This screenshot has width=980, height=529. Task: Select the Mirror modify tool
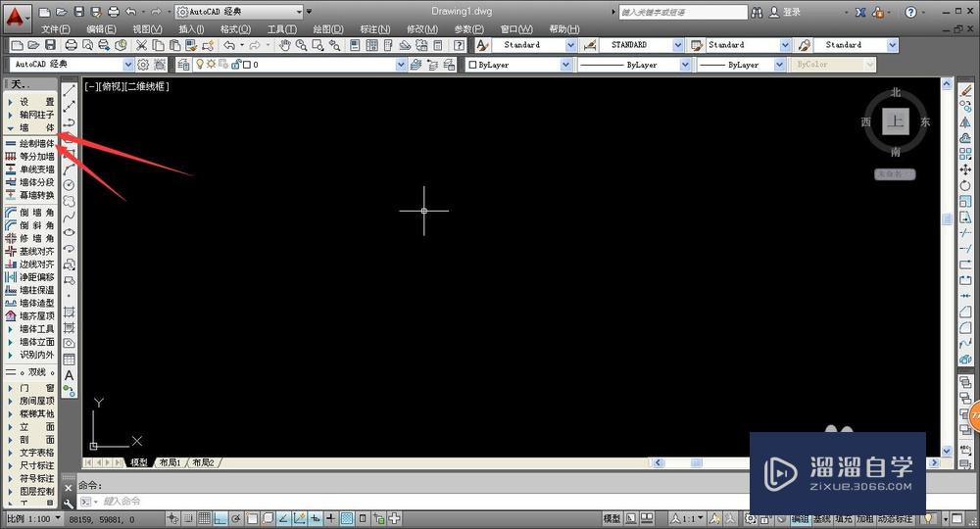(965, 122)
